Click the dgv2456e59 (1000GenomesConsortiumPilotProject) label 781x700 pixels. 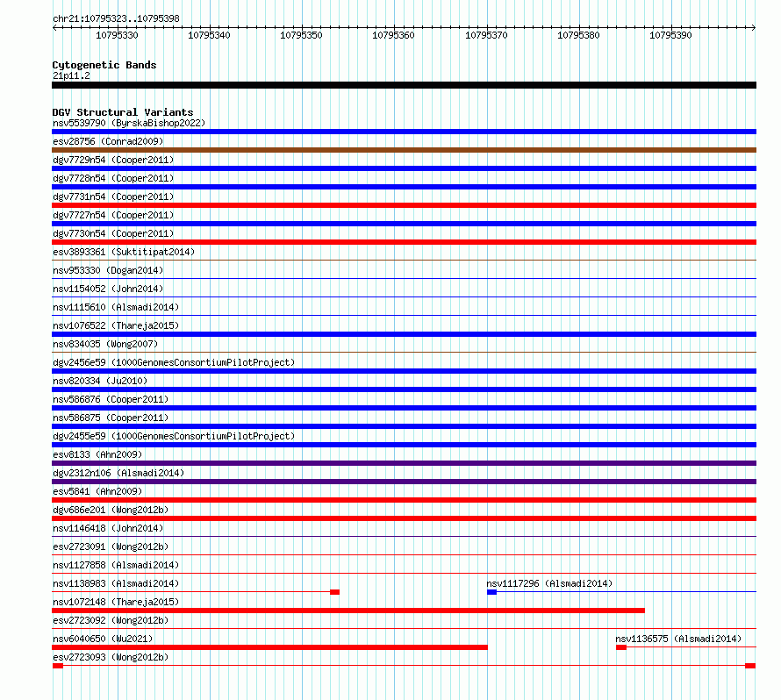[x=174, y=362]
